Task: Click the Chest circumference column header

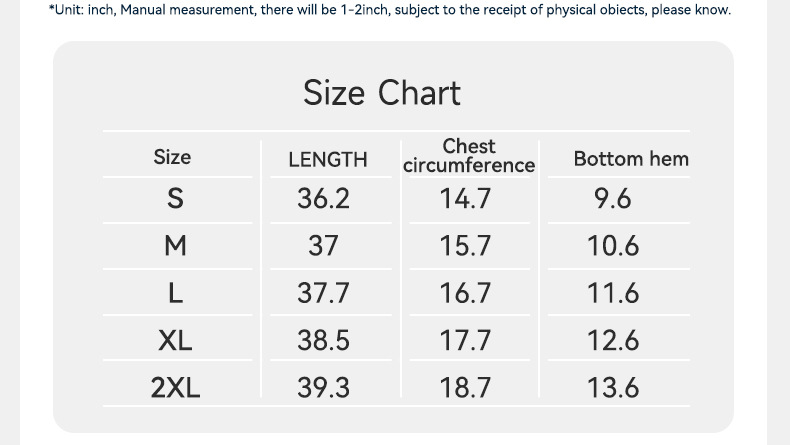Action: [x=469, y=156]
